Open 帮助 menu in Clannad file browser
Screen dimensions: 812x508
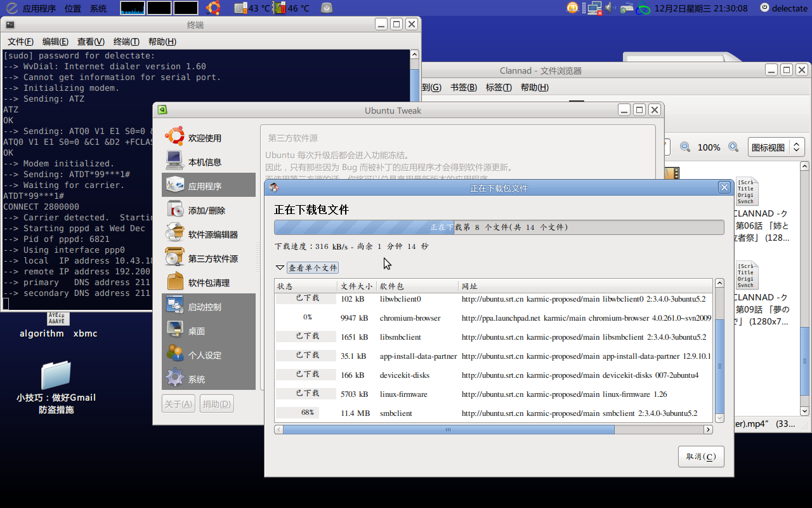tap(534, 87)
